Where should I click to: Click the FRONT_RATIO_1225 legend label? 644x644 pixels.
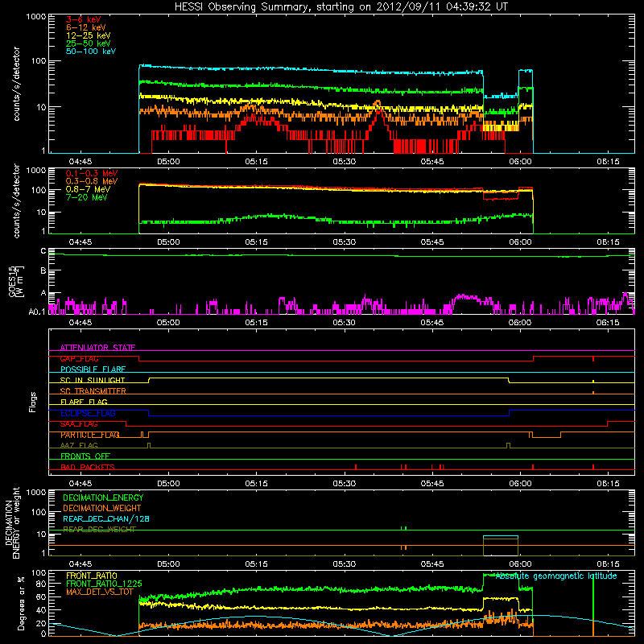tap(104, 584)
